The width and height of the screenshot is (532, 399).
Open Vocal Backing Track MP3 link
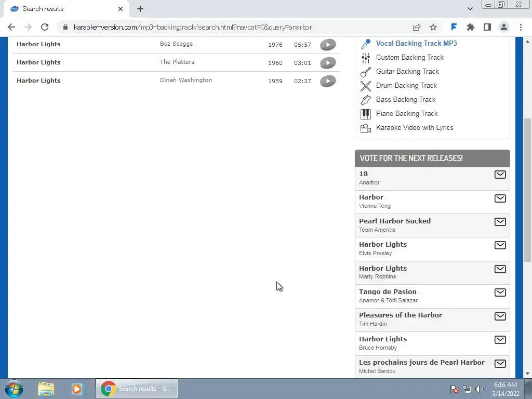click(416, 44)
